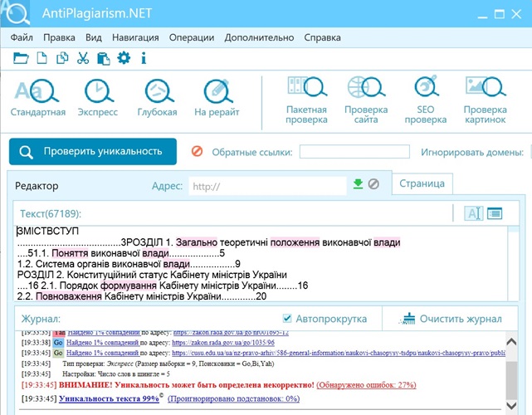Open the Дополнительно menu
The image size is (532, 415).
click(259, 37)
